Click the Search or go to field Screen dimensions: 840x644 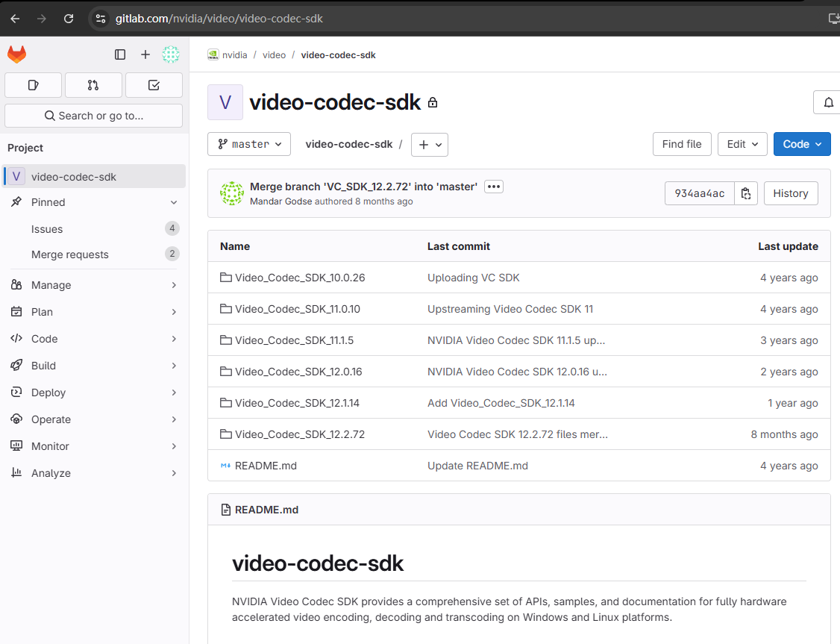click(94, 116)
